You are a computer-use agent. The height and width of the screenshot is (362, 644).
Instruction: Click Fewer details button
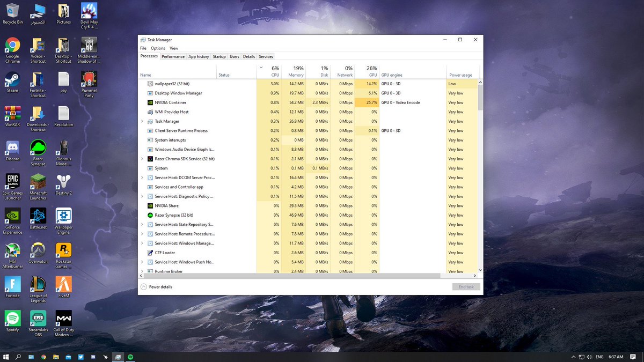[156, 287]
